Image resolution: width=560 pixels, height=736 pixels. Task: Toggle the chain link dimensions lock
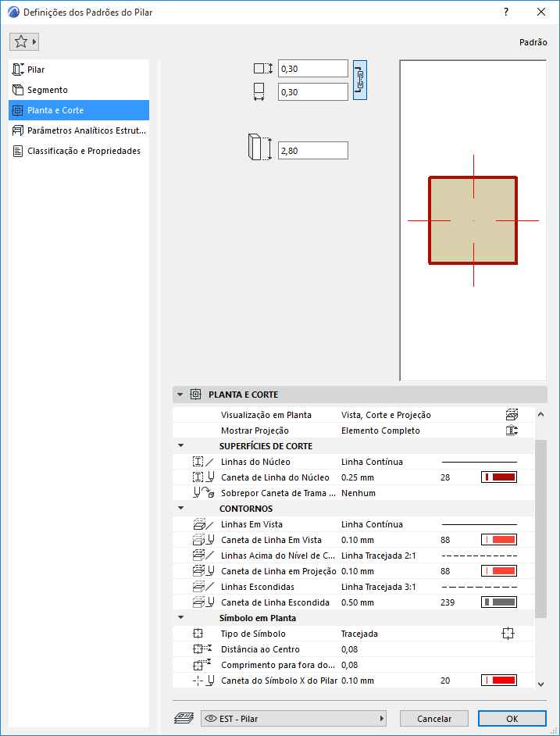coord(360,80)
